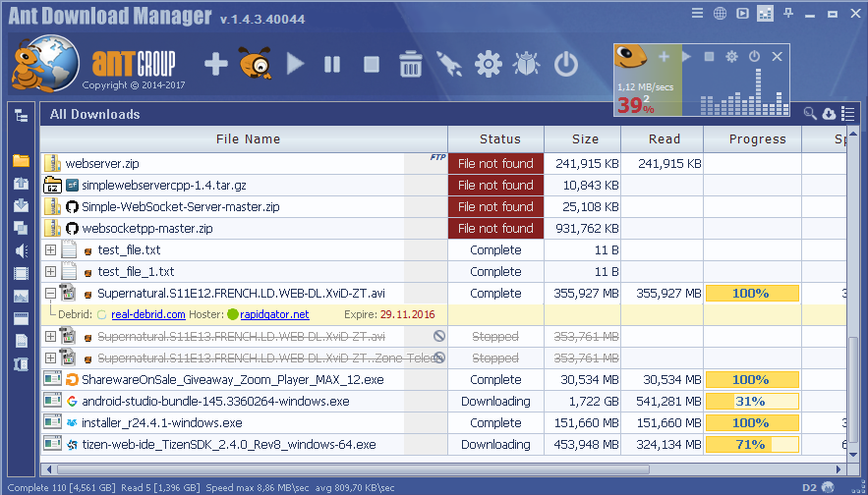Screen dimensions: 868x495
Task: Select the archives sidebar category at bottom
Action: [x=21, y=364]
